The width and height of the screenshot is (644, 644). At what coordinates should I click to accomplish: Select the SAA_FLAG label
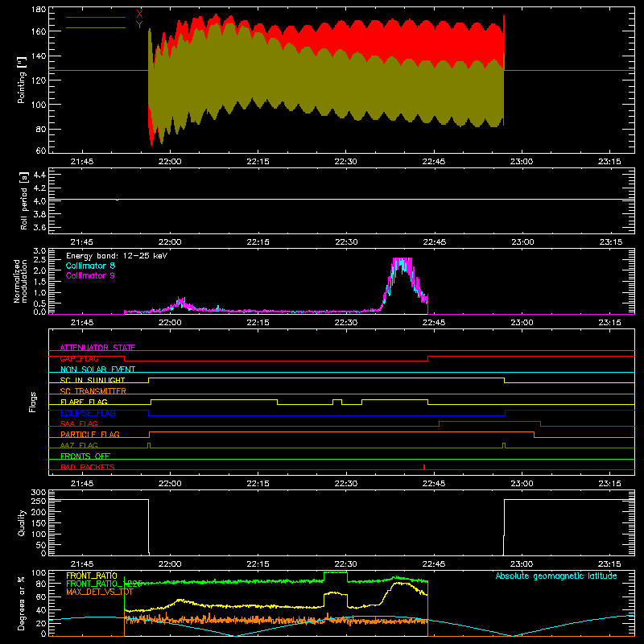(x=79, y=423)
